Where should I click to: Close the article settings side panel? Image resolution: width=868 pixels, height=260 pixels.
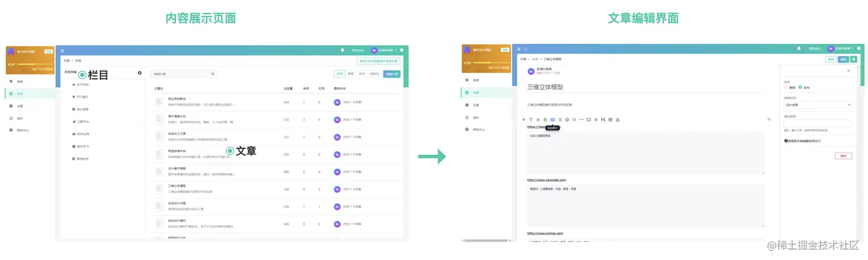(849, 71)
